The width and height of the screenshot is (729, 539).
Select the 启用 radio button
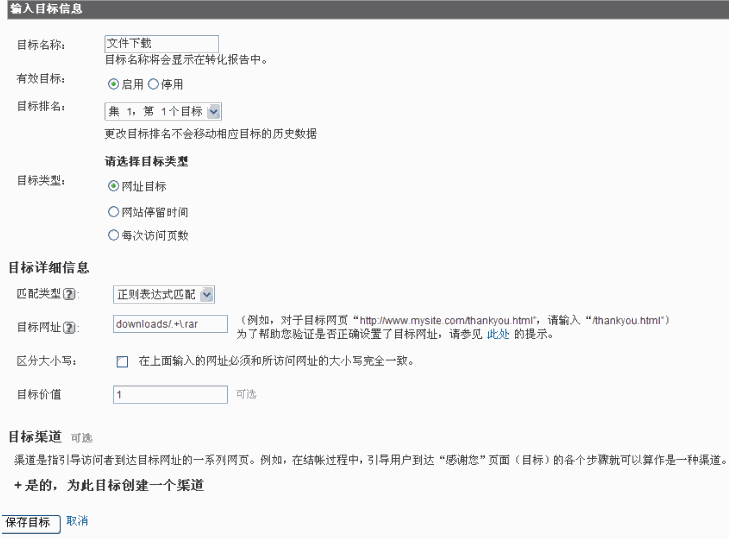[x=113, y=84]
